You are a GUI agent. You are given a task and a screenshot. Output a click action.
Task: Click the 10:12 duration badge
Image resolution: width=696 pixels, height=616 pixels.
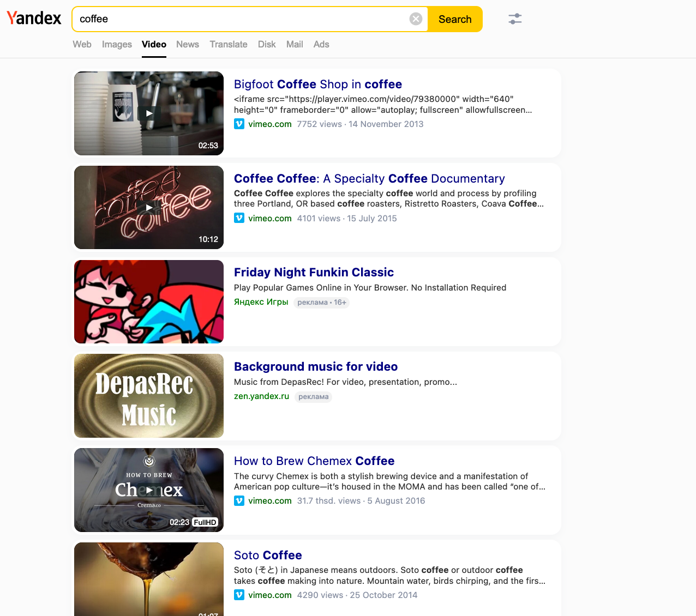(x=208, y=239)
